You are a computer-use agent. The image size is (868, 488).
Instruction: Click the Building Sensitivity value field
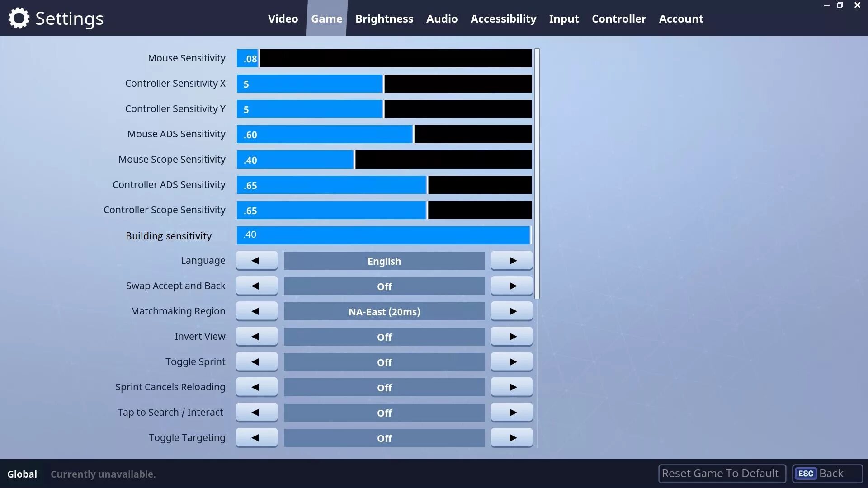click(x=384, y=235)
